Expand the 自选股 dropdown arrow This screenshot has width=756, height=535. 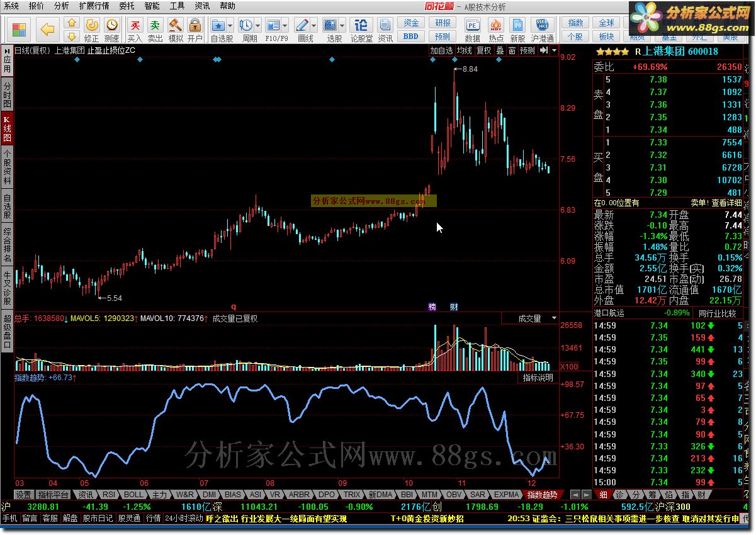(230, 26)
